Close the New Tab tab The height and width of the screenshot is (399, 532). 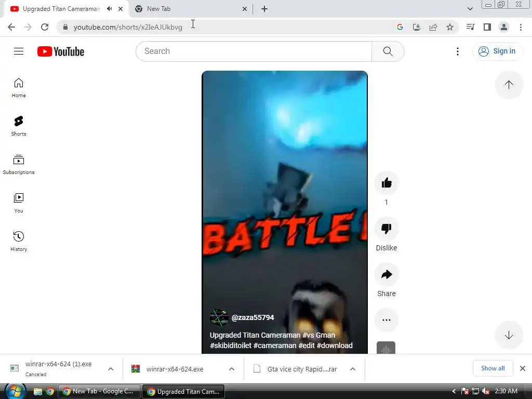coord(245,9)
